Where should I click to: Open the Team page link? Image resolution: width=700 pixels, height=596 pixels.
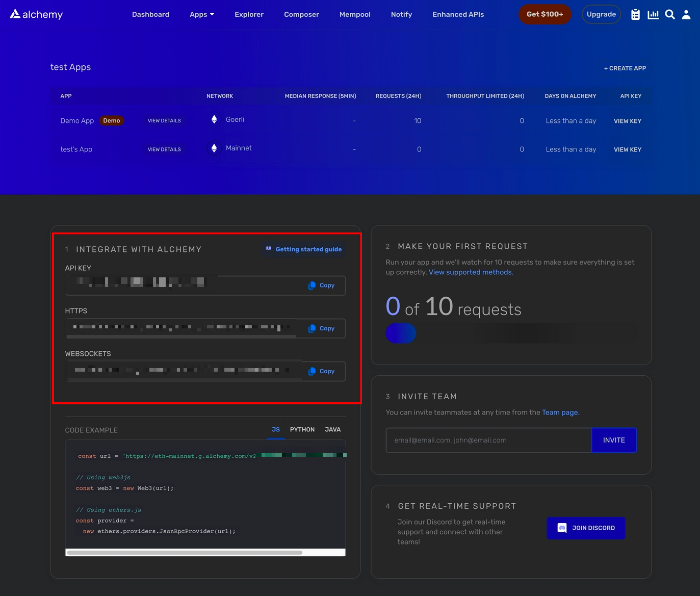560,412
